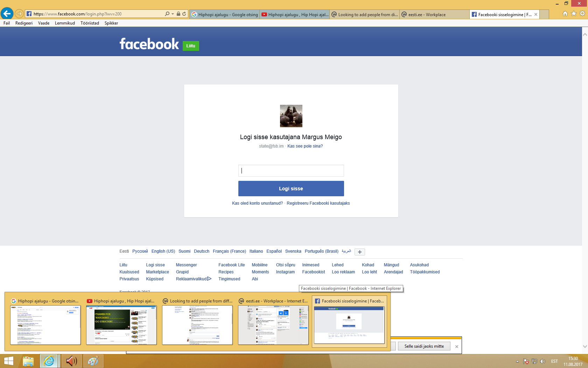Switch language to Русский
Viewport: 588px width, 368px height.
[140, 251]
